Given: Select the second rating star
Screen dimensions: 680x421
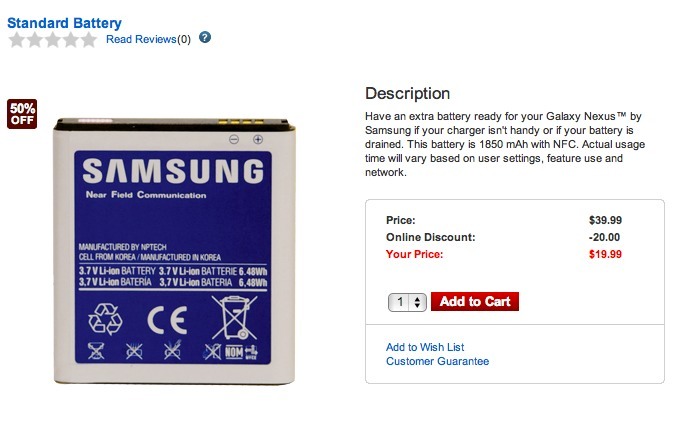Looking at the screenshot, I should [x=34, y=40].
